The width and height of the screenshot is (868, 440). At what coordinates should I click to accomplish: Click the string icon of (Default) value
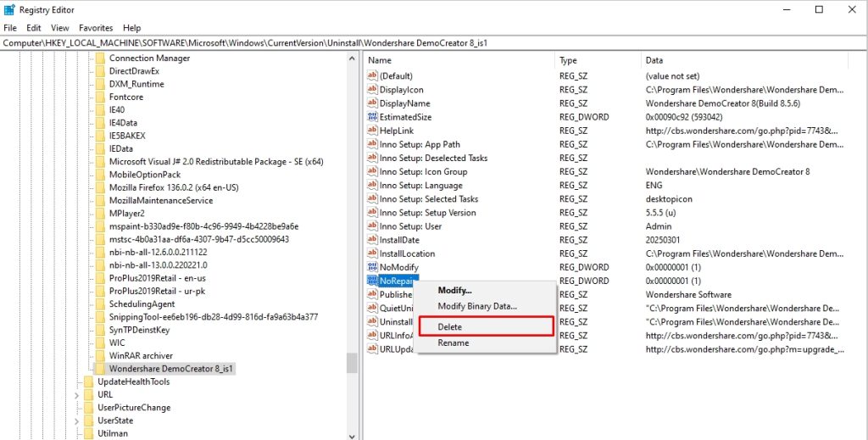pos(373,75)
